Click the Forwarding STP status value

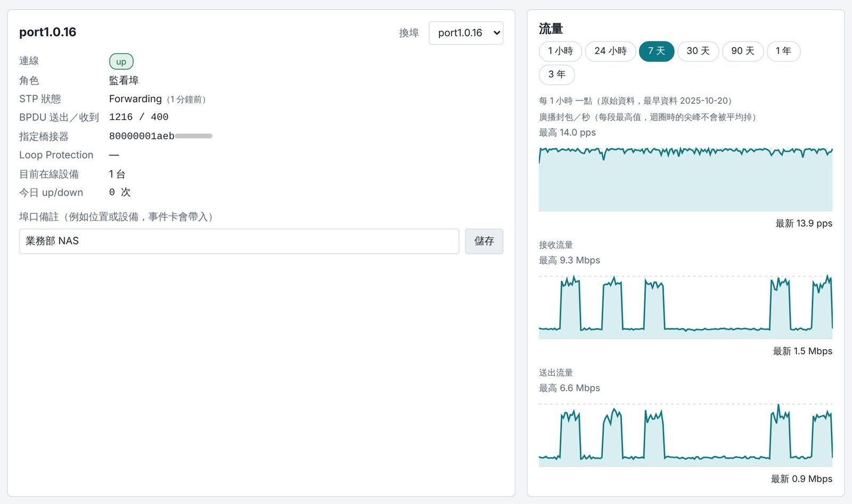(135, 99)
